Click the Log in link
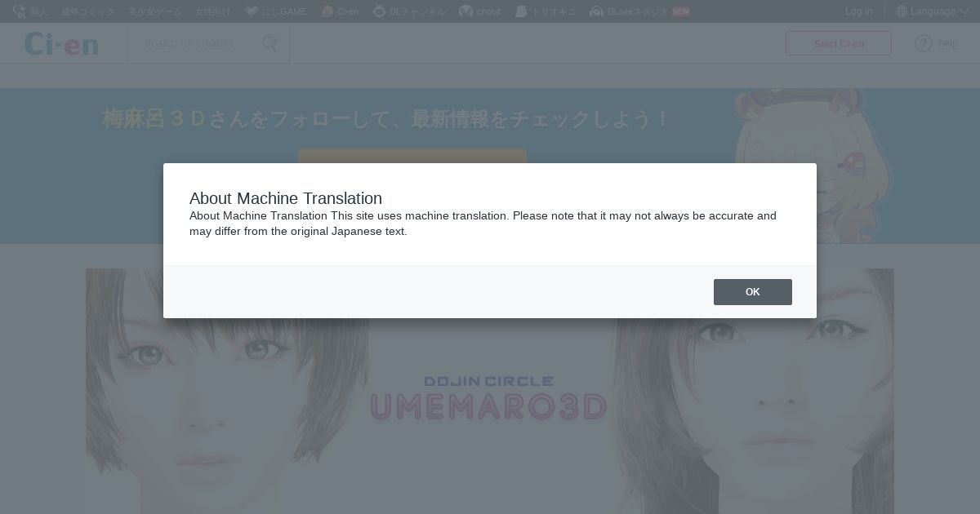 858,11
